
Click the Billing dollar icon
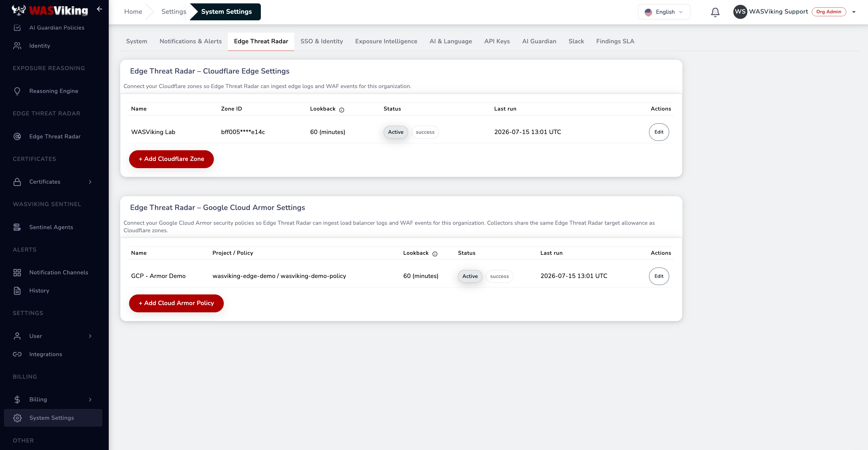pyautogui.click(x=17, y=399)
